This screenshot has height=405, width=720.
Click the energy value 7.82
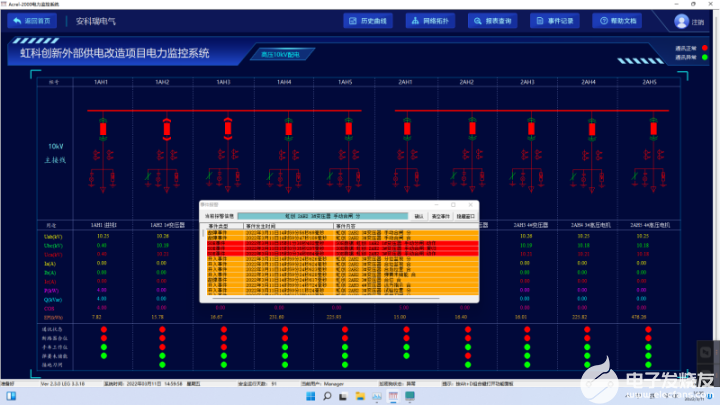[x=96, y=317]
